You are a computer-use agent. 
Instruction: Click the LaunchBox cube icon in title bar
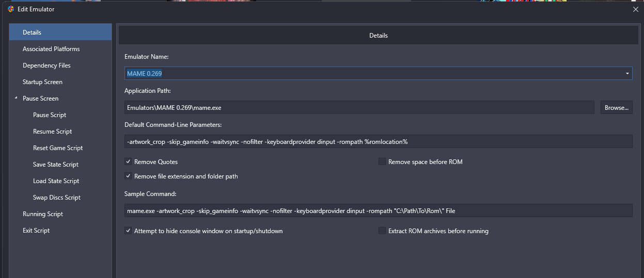(x=11, y=9)
